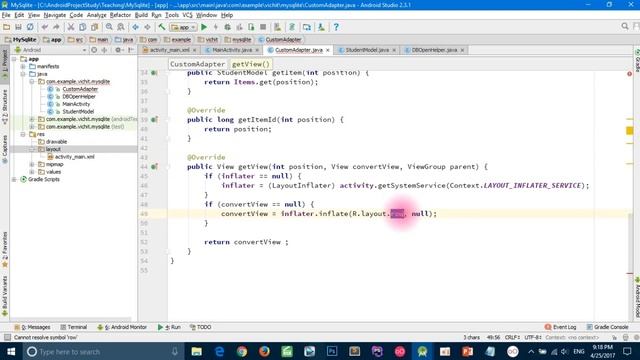Open the TODO tool window
Viewport: 640px width, 360px height.
click(x=200, y=327)
